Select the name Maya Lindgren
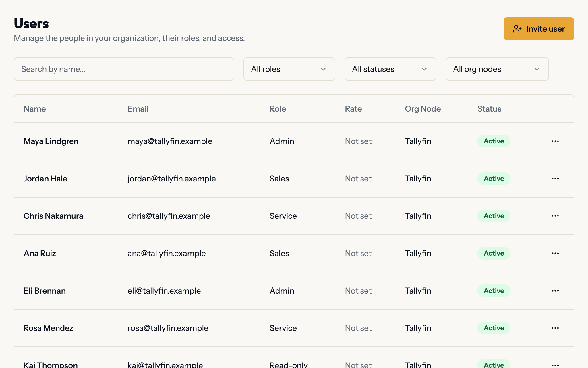Screen dimensions: 588x368 tap(51, 141)
